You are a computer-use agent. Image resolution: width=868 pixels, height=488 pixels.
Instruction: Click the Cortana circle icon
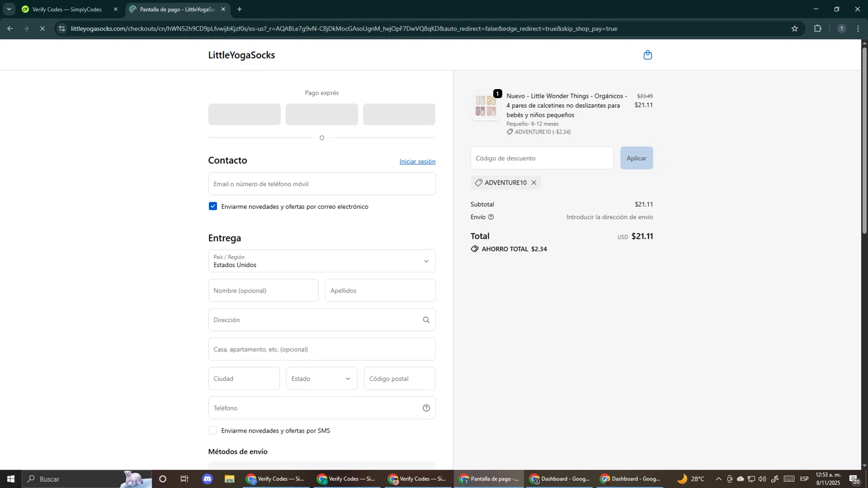[x=163, y=479]
